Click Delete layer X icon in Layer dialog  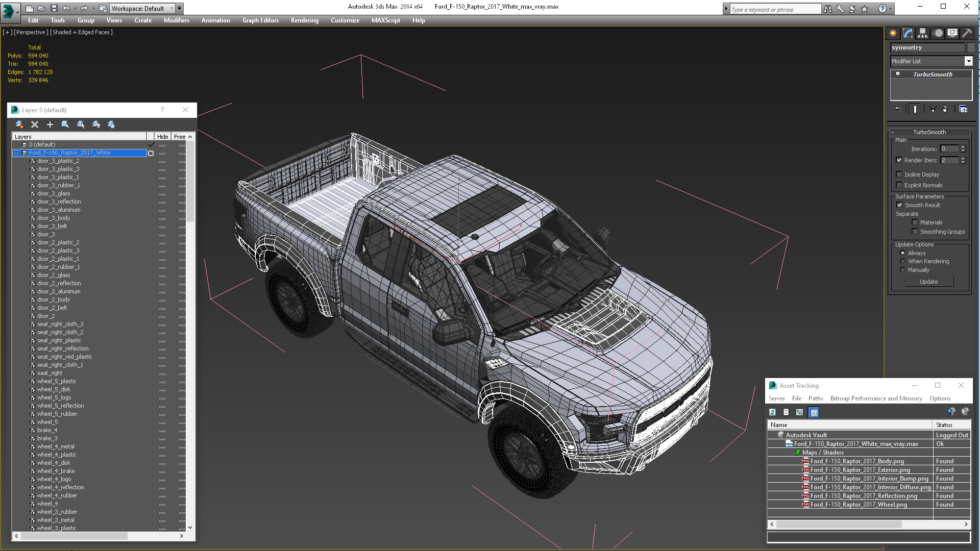pyautogui.click(x=35, y=124)
